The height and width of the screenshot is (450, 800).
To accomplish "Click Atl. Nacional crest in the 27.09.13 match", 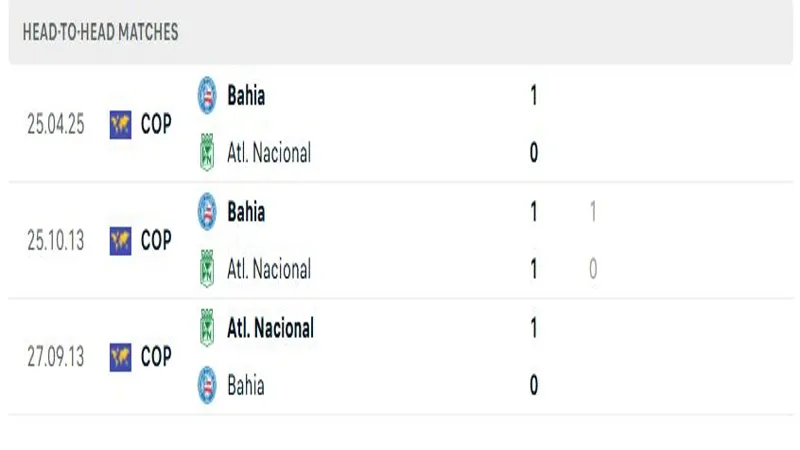I will pos(207,327).
